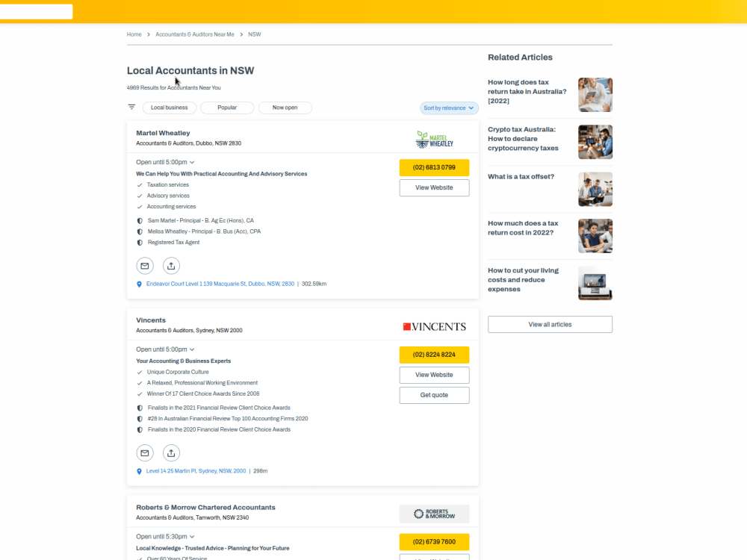View Website for Vincents
747x560 pixels.
pos(435,375)
